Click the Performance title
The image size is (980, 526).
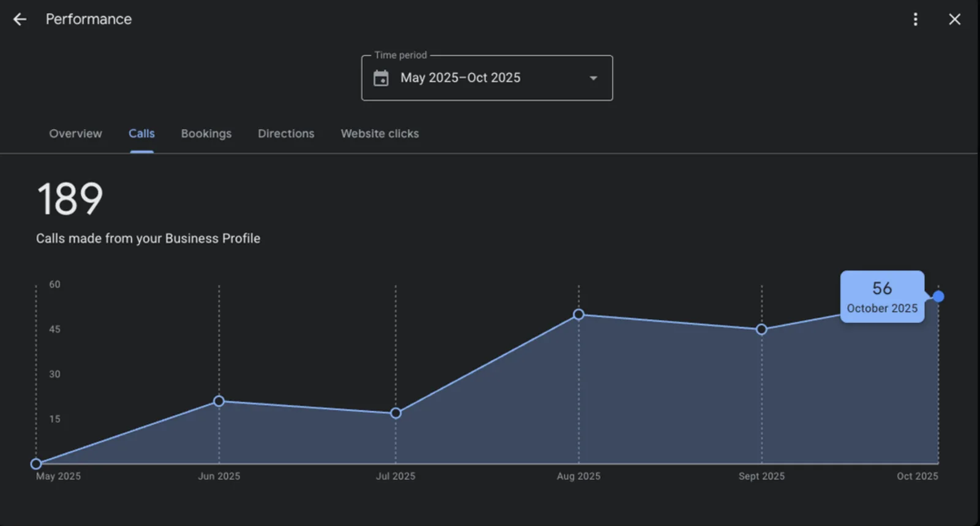pos(89,20)
